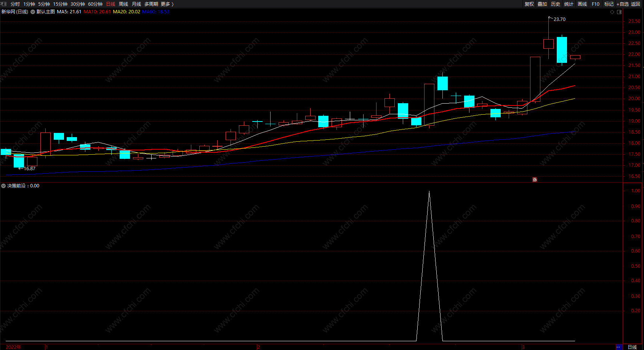This screenshot has width=644, height=350.
Task: Click the 决策前沿 : 0.00 indicator label
Action: pos(23,186)
